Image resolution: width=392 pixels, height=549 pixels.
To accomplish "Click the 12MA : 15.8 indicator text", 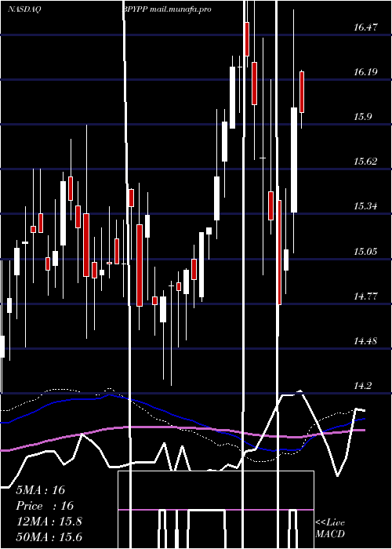I will (x=49, y=522).
